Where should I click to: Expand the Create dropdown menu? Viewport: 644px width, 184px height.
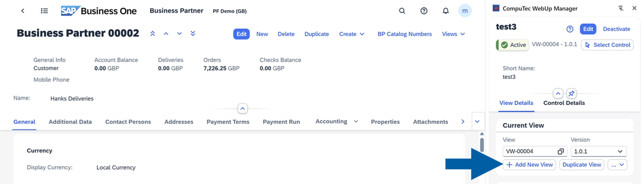pos(351,34)
